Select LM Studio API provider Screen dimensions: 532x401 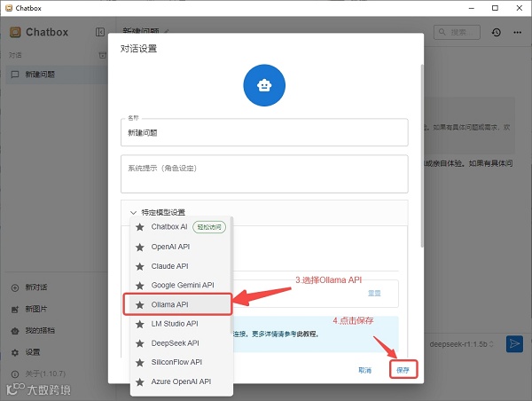coord(181,324)
